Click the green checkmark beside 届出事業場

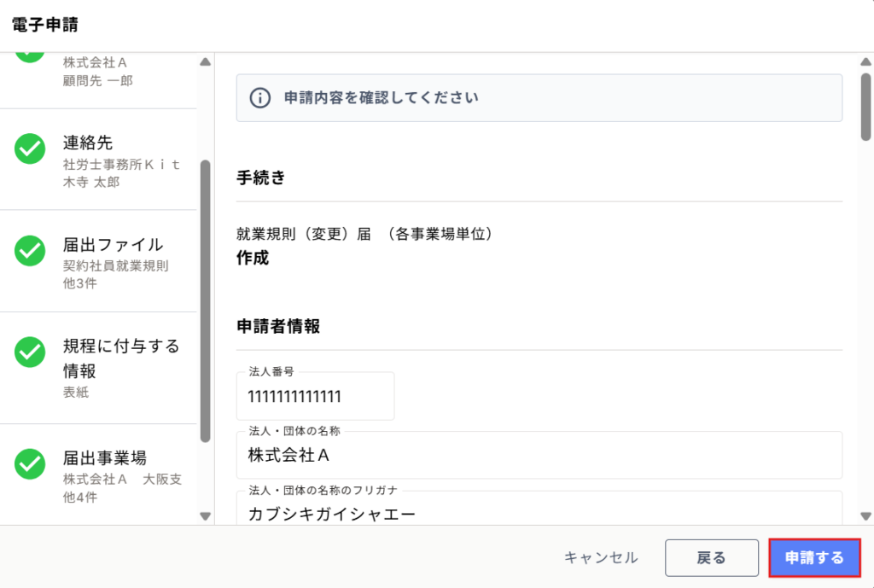[30, 464]
